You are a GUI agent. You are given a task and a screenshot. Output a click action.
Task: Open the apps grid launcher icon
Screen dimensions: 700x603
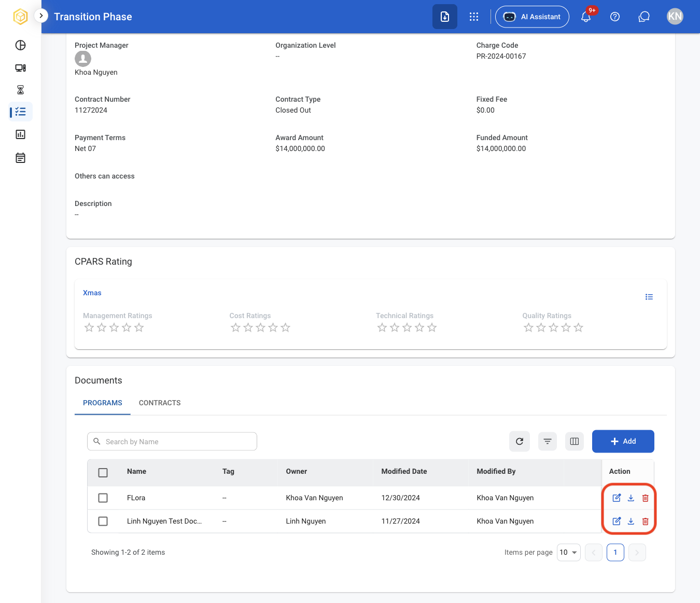[x=474, y=17]
